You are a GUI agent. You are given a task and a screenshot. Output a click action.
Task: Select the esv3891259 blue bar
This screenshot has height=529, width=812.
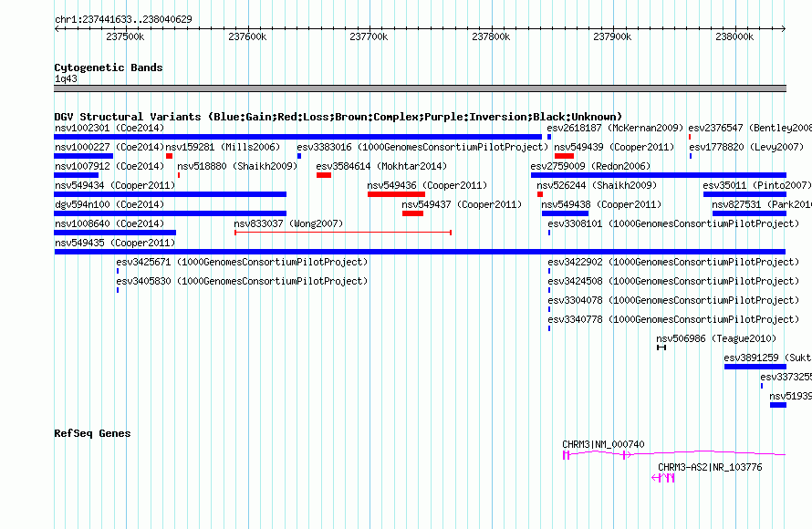point(755,367)
